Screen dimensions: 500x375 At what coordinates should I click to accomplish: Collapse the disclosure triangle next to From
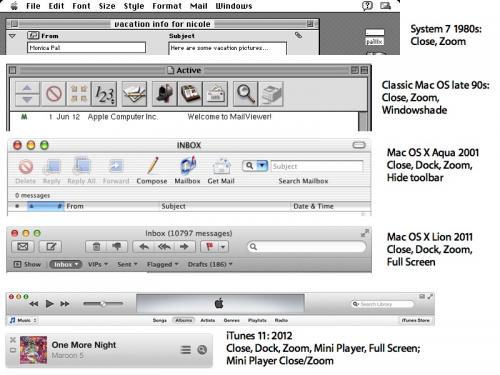[x=12, y=36]
